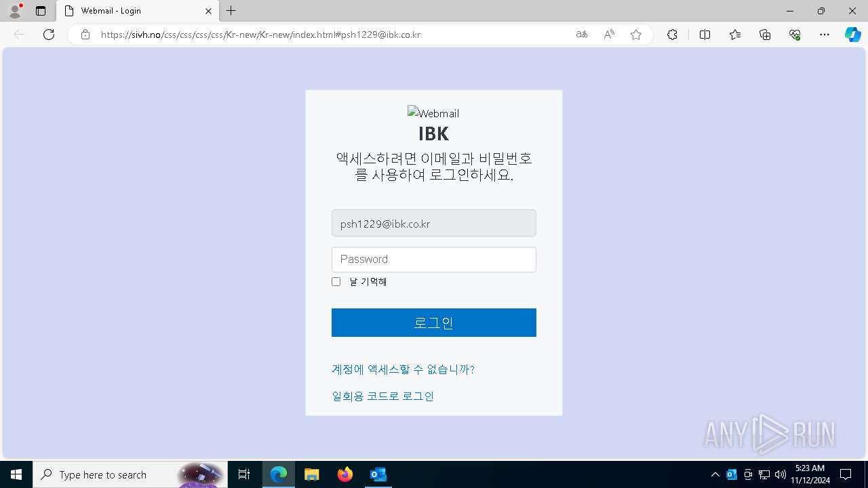Open the Copilot sidebar
This screenshot has height=488, width=868.
(x=852, y=35)
